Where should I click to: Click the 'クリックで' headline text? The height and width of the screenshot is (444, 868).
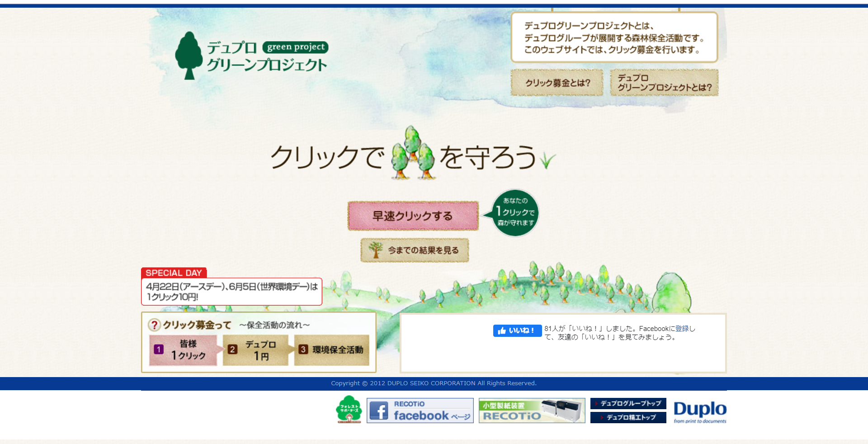coord(327,157)
